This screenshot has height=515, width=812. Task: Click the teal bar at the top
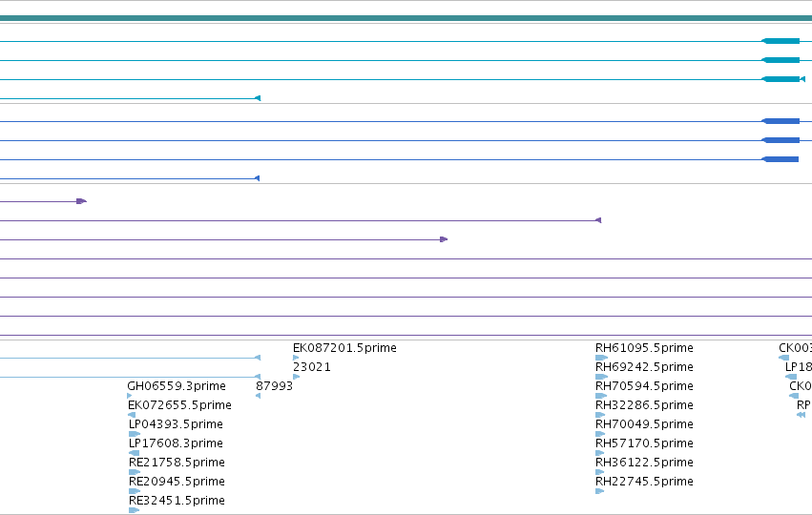click(x=406, y=18)
